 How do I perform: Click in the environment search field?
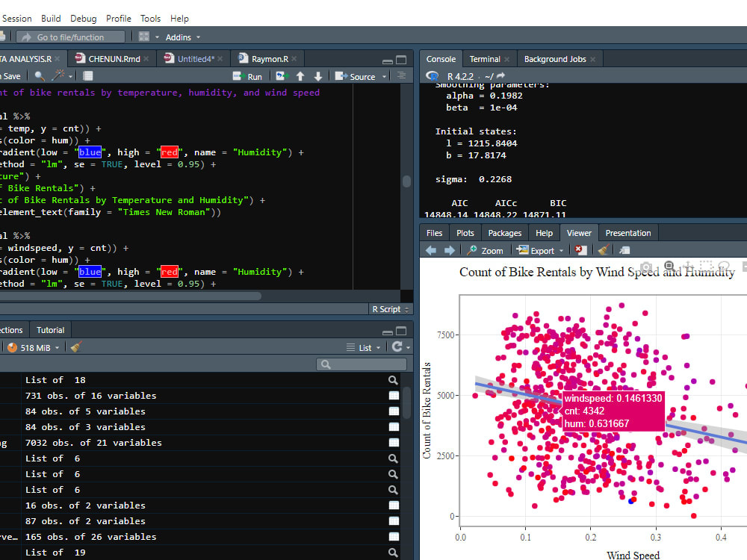click(362, 364)
